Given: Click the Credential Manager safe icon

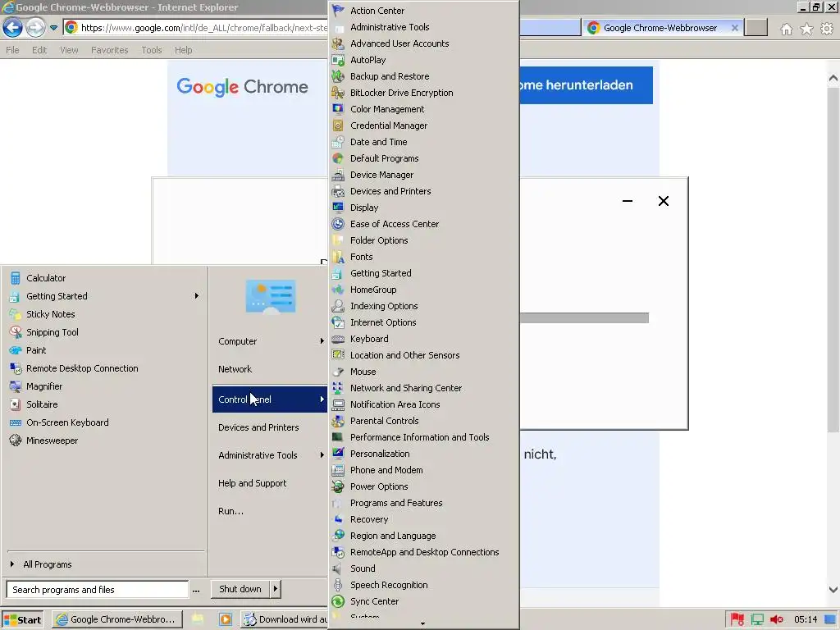Looking at the screenshot, I should pyautogui.click(x=338, y=126).
